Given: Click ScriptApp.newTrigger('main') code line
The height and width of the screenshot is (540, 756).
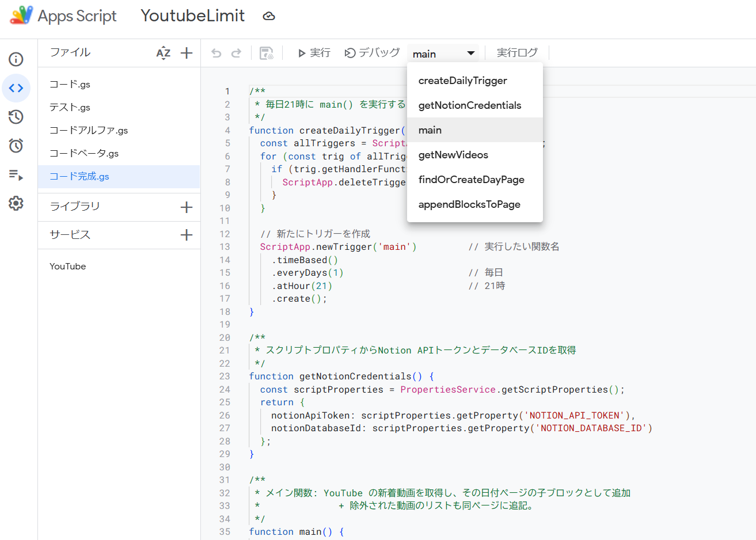Looking at the screenshot, I should [x=338, y=247].
